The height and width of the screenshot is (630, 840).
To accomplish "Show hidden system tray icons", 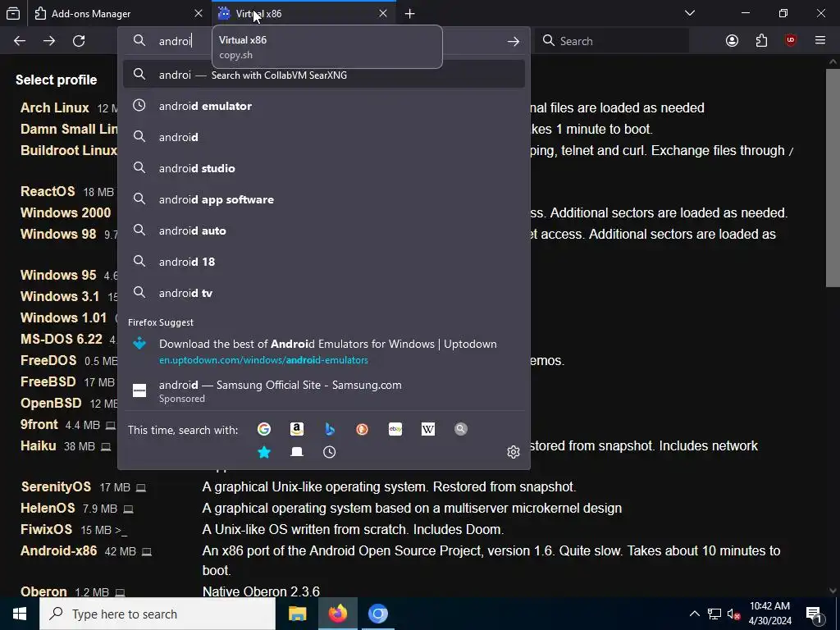I will (x=694, y=614).
